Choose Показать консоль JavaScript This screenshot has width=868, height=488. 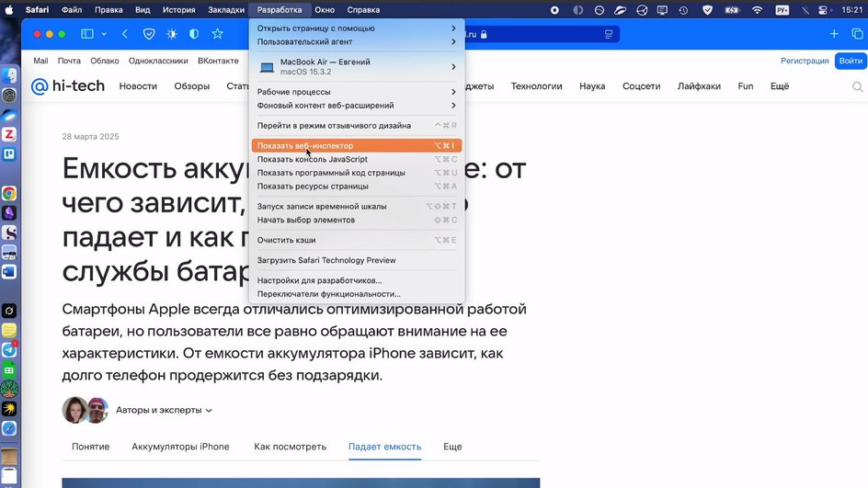coord(357,159)
